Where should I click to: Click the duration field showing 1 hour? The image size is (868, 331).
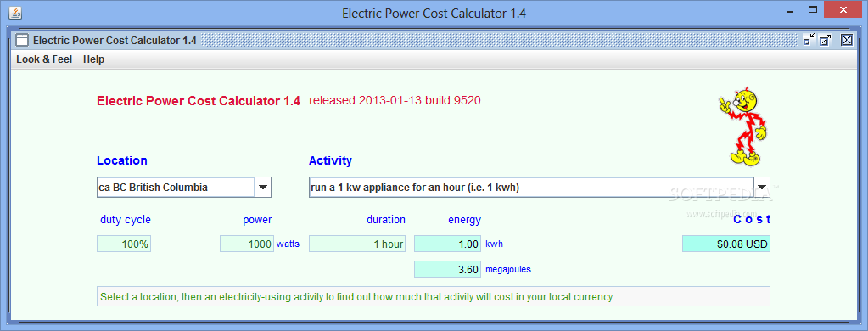tap(357, 244)
